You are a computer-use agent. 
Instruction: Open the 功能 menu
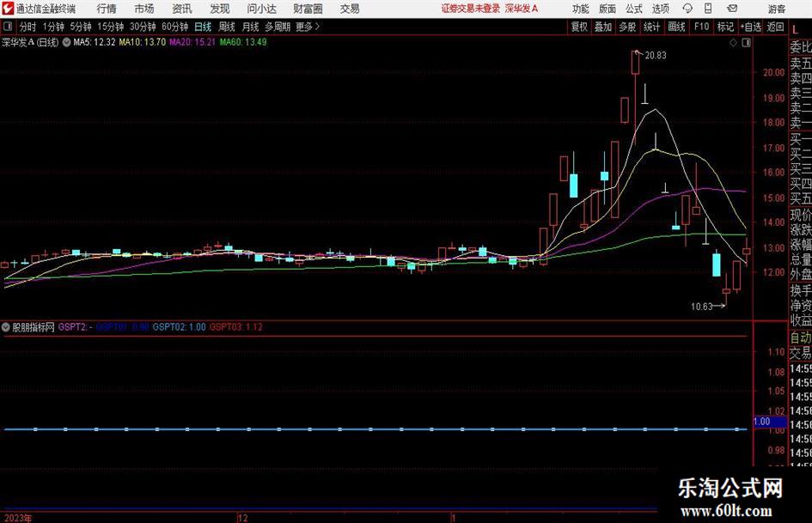coord(581,9)
